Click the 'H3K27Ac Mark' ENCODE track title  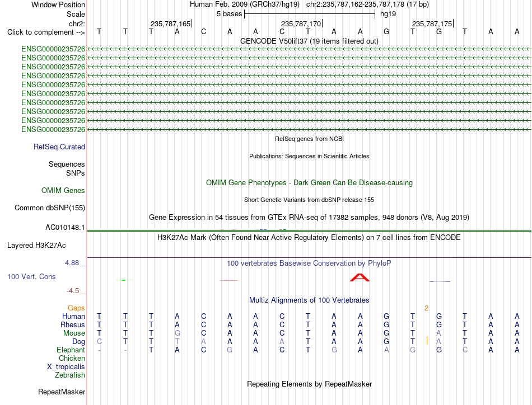coord(309,237)
